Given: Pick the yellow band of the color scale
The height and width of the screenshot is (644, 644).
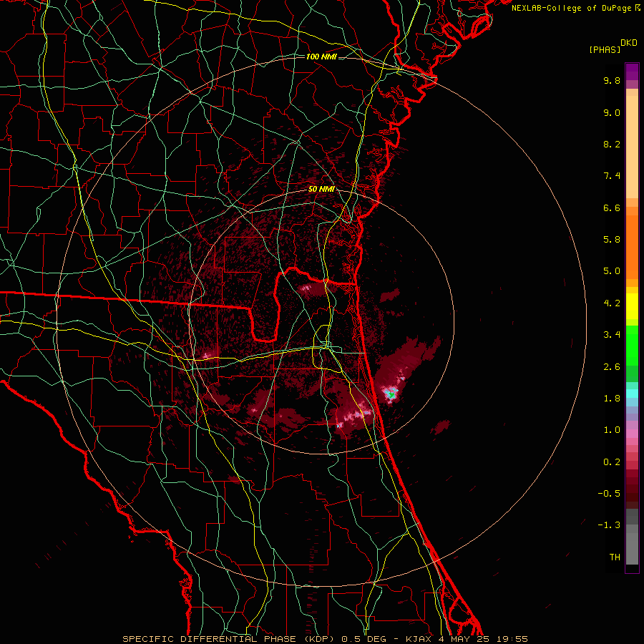Looking at the screenshot, I should (632, 306).
